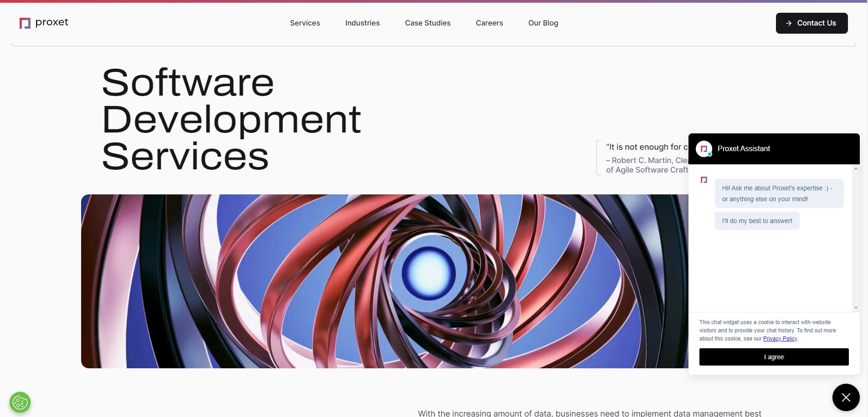Image resolution: width=868 pixels, height=417 pixels.
Task: Click the small Proxet icon beside chat message
Action: [x=704, y=180]
